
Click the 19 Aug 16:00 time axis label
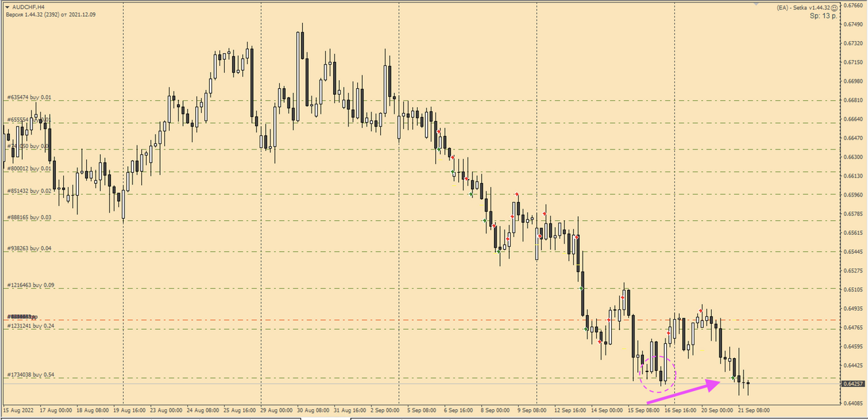coord(131,409)
